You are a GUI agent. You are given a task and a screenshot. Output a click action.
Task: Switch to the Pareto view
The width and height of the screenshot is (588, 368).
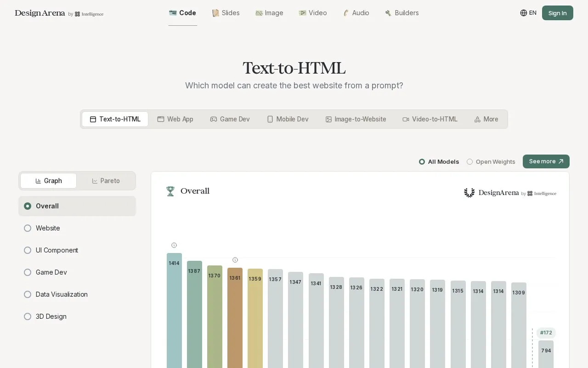106,181
